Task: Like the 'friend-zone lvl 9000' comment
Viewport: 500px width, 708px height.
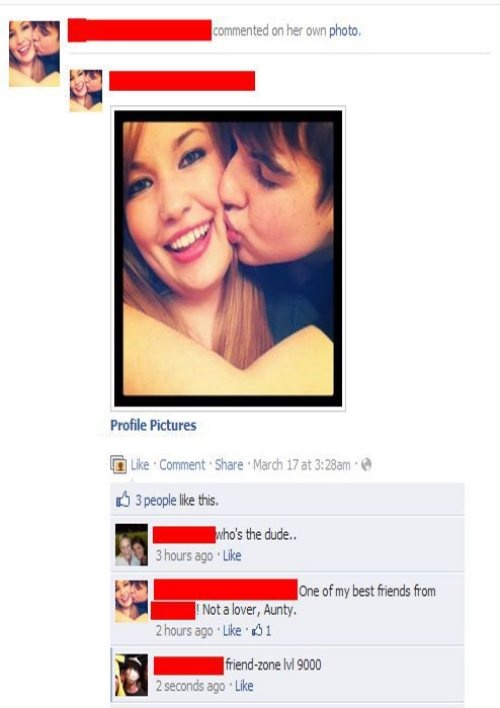Action: [244, 685]
